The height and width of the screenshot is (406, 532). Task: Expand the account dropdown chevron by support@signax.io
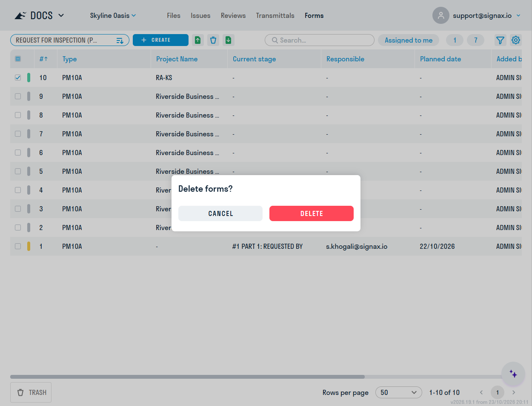coord(518,15)
